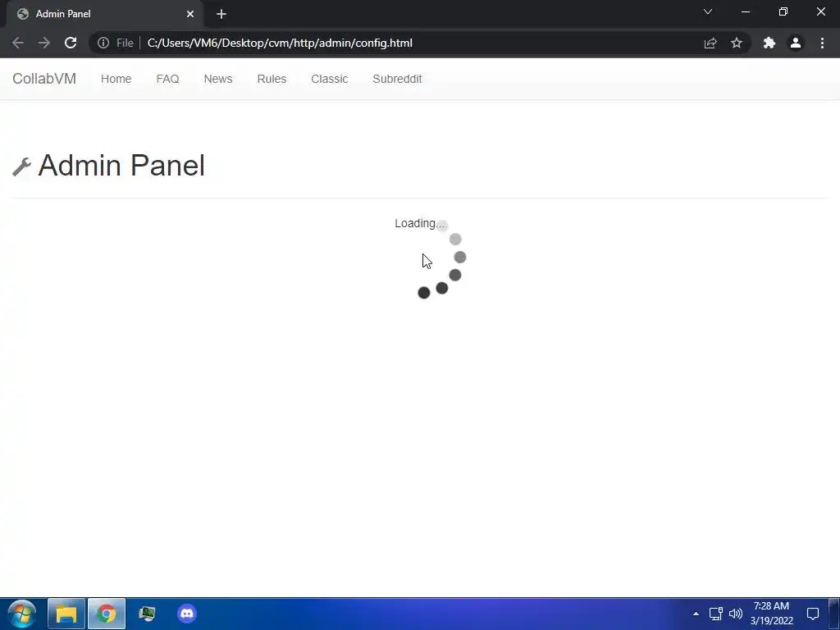Screen dimensions: 840x630
Task: Open the Chrome profile avatar
Action: point(796,43)
